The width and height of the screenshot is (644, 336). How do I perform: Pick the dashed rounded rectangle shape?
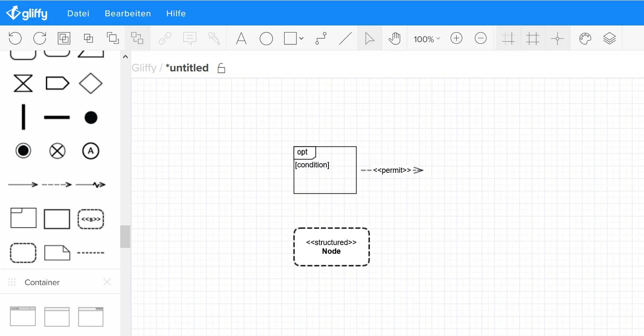pyautogui.click(x=23, y=253)
